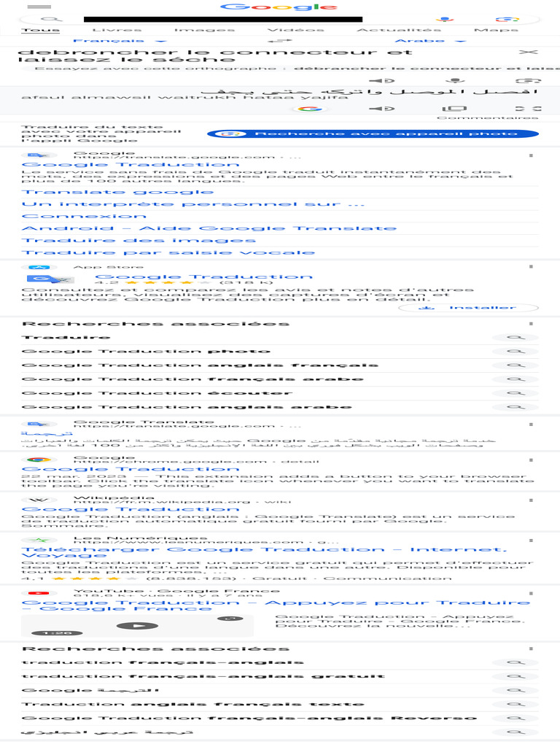The height and width of the screenshot is (747, 560).
Task: Open options menu for translate.google.com result
Action: click(531, 155)
